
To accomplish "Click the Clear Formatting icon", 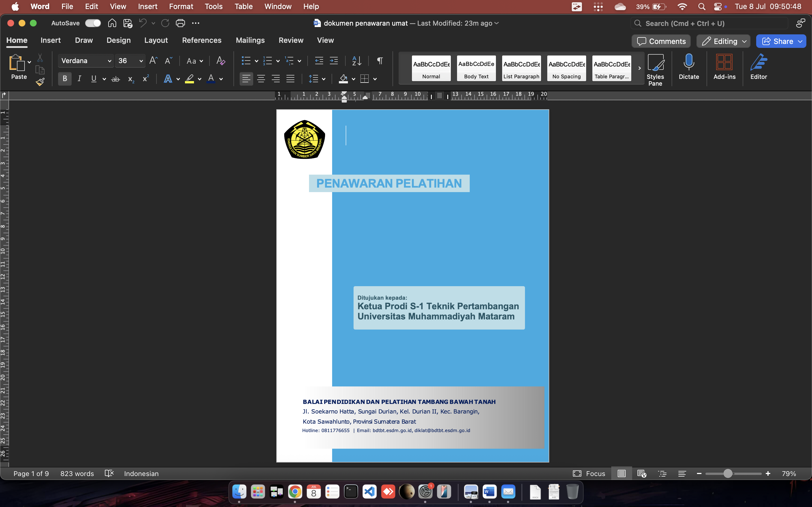I will point(220,61).
